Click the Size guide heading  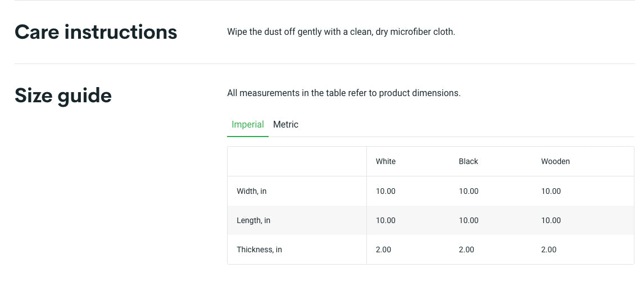[63, 96]
